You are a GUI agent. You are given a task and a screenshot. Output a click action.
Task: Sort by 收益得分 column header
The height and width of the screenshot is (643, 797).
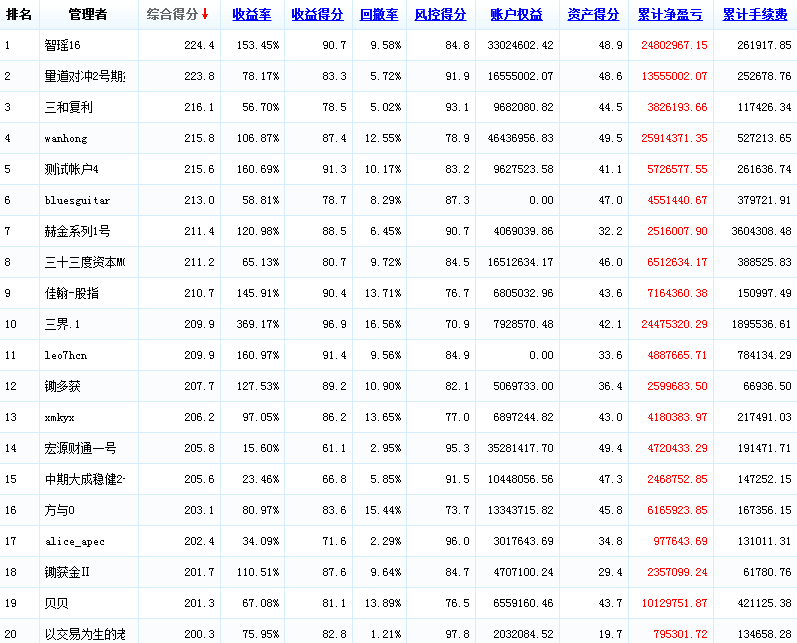(317, 15)
